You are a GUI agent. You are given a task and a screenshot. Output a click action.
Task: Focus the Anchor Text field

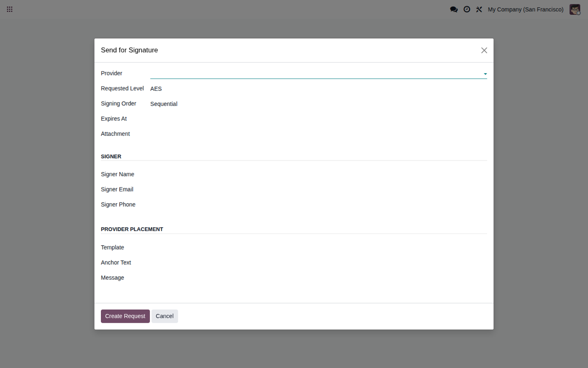click(318, 263)
